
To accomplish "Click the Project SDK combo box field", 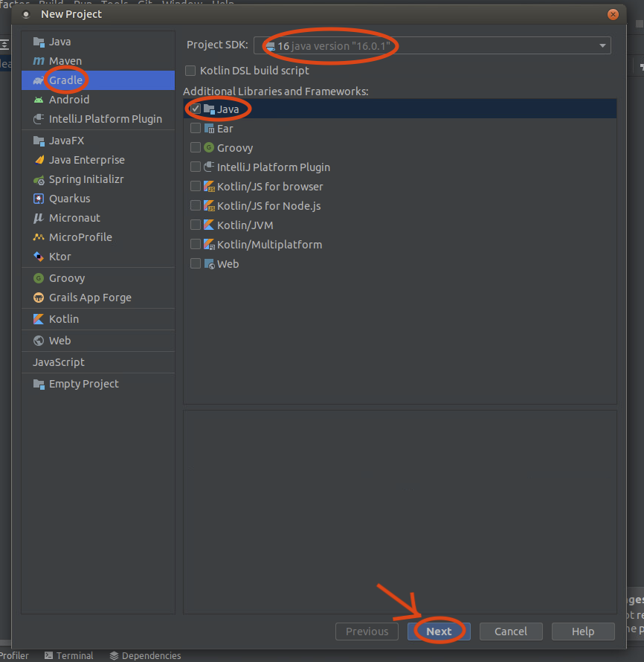I will click(x=432, y=45).
